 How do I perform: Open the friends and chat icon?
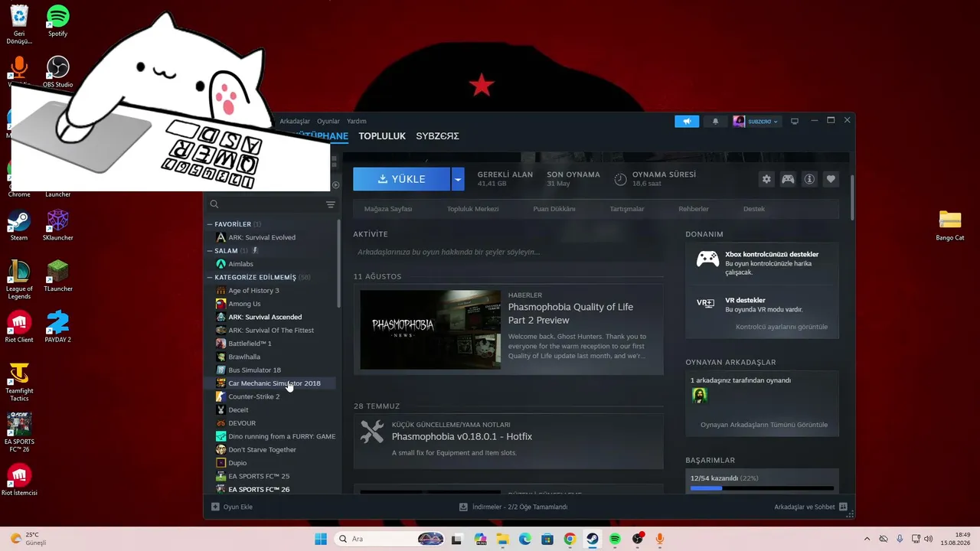click(x=843, y=507)
